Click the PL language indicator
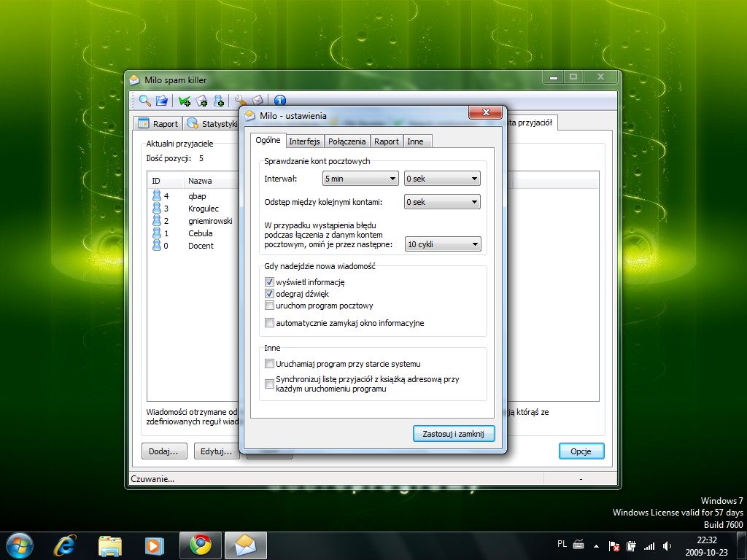Screen dimensions: 747x560 point(562,544)
